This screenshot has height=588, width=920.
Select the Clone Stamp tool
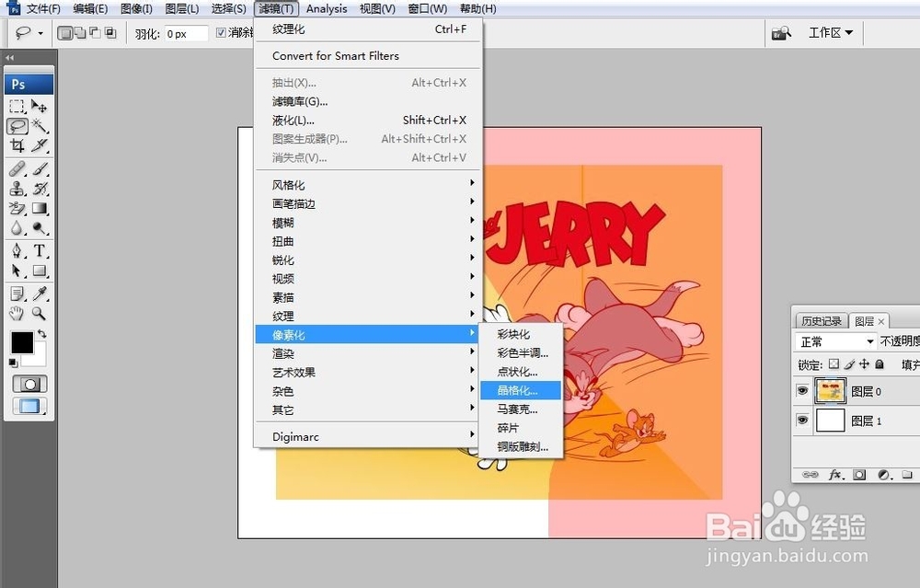click(17, 189)
